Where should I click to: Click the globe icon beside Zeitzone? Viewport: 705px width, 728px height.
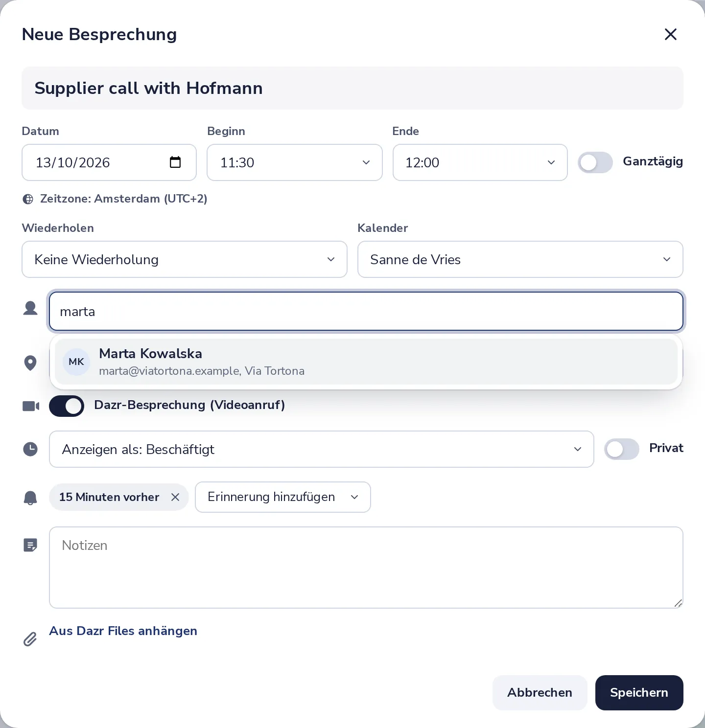28,199
